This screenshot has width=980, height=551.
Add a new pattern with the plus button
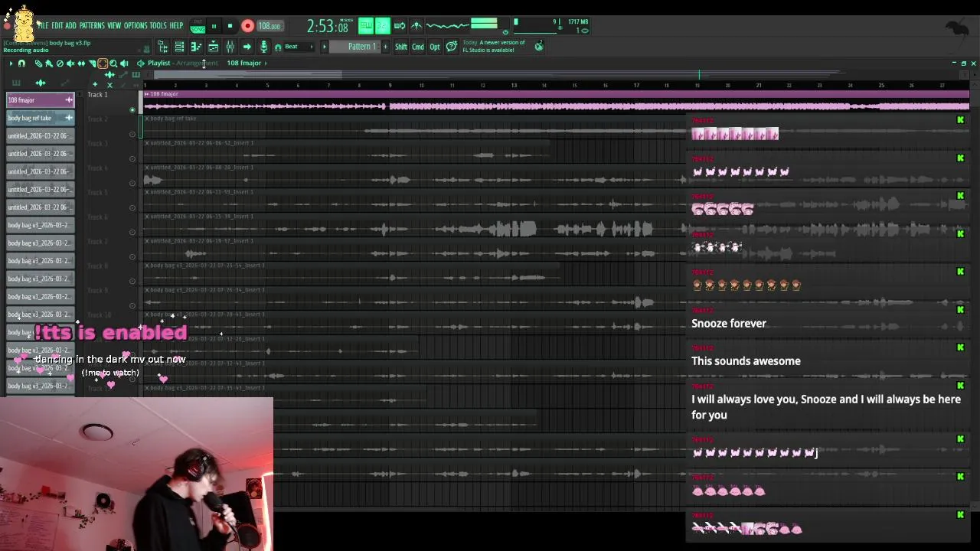384,47
